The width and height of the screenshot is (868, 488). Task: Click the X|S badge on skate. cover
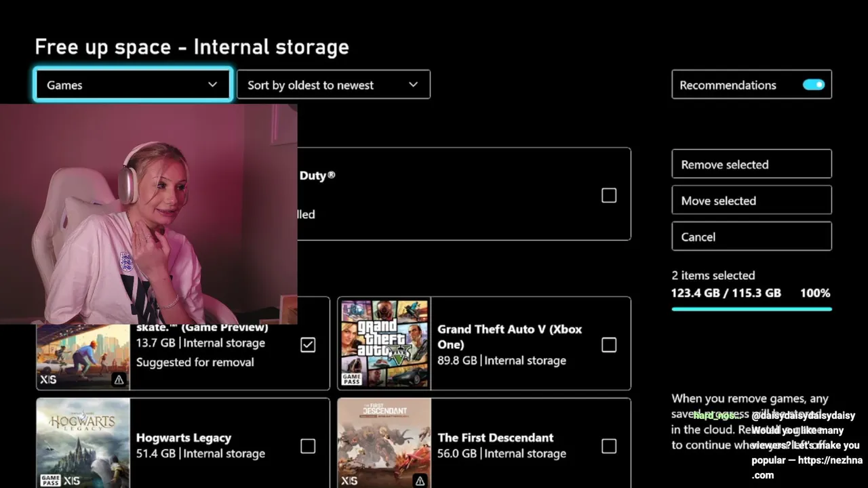click(48, 380)
